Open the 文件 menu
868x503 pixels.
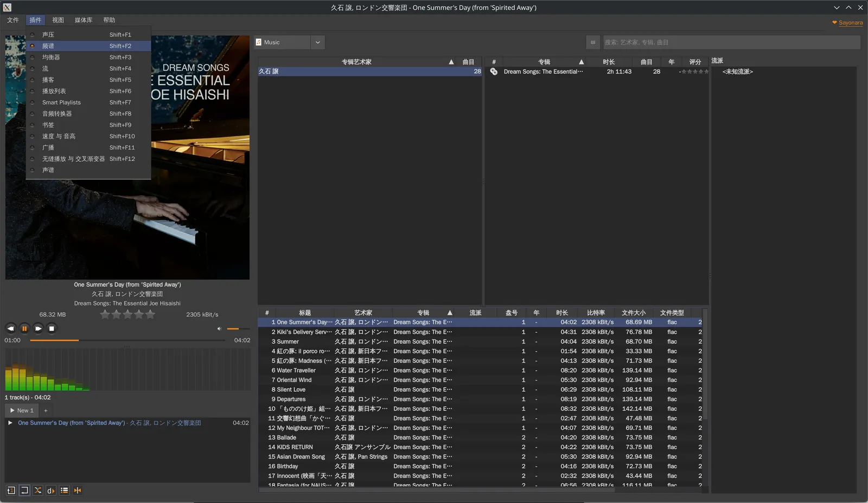coord(13,20)
